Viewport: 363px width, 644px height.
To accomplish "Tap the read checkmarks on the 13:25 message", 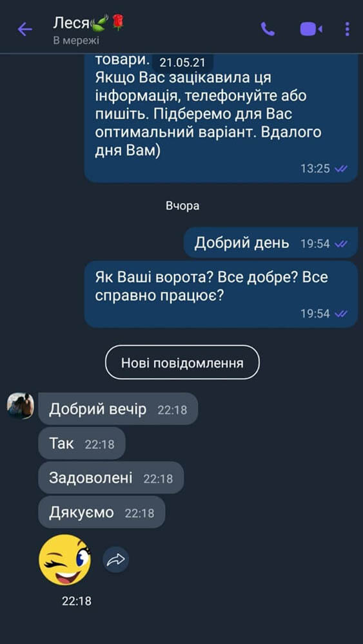I will tap(341, 168).
